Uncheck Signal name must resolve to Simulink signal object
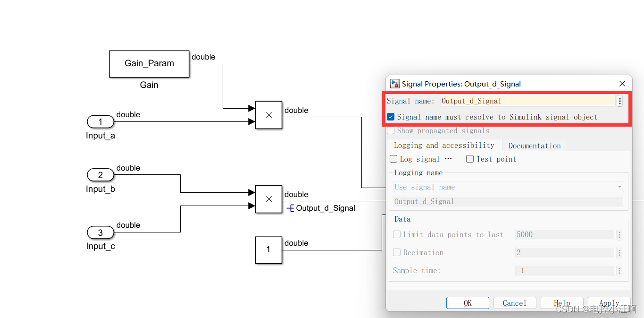Screen dimensions: 644x318 [390, 117]
